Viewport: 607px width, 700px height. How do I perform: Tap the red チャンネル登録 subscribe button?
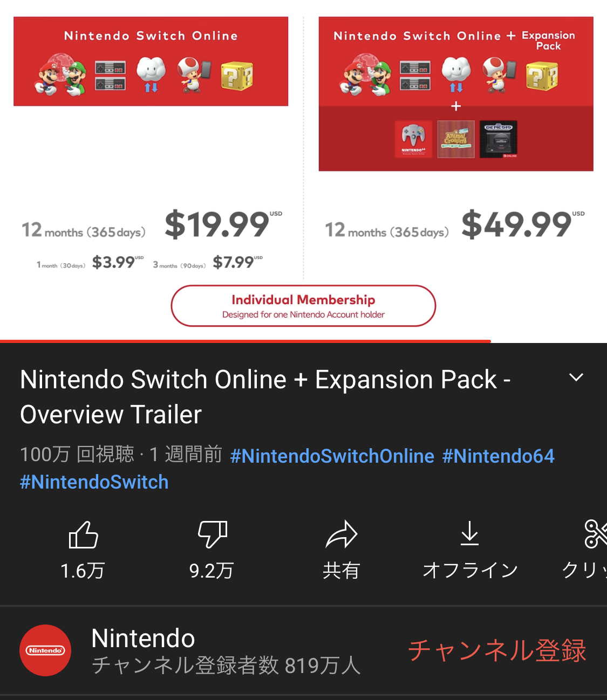tap(497, 650)
